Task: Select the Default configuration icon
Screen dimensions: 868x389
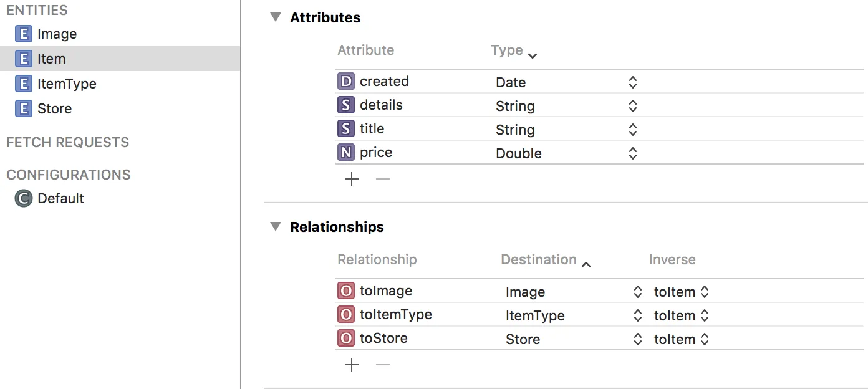Action: (23, 198)
